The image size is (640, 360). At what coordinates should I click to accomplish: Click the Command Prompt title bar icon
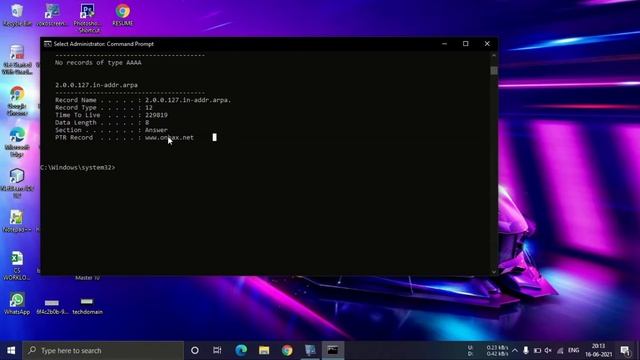coord(47,44)
